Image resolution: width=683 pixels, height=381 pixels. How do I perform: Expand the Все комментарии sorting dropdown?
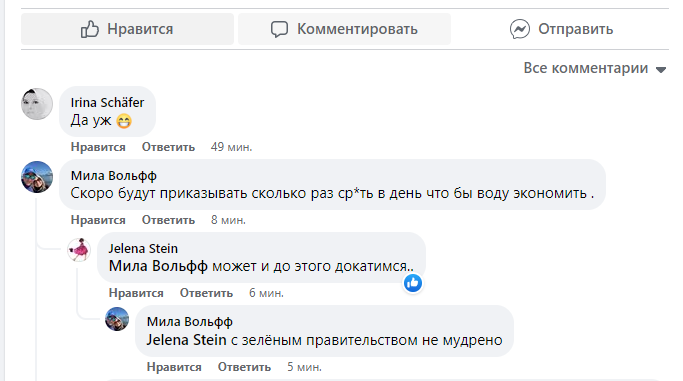pos(595,68)
